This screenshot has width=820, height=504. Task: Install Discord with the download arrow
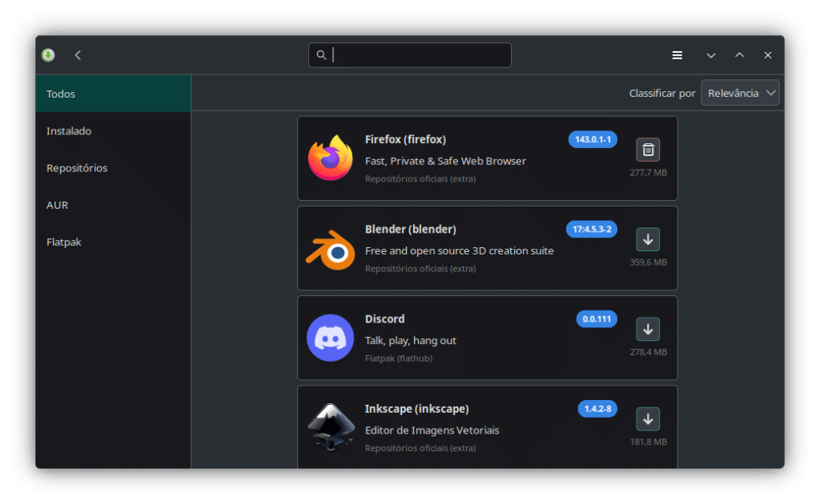[647, 330]
